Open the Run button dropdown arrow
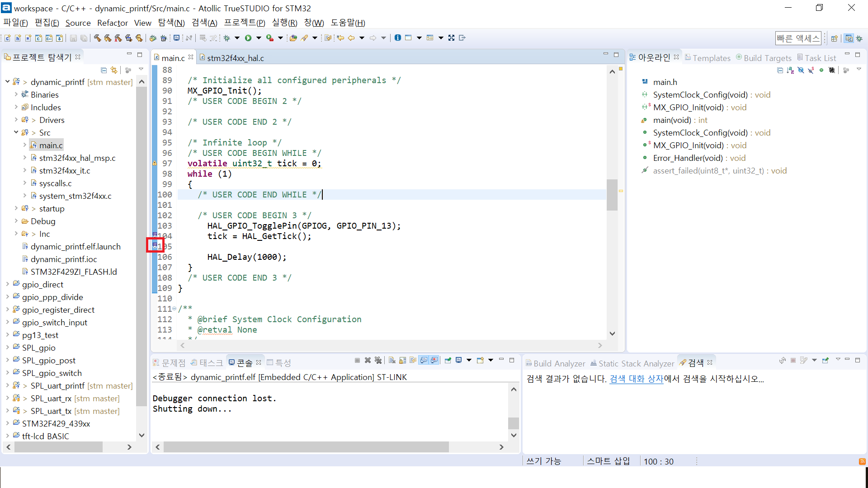The height and width of the screenshot is (488, 868). (x=259, y=38)
